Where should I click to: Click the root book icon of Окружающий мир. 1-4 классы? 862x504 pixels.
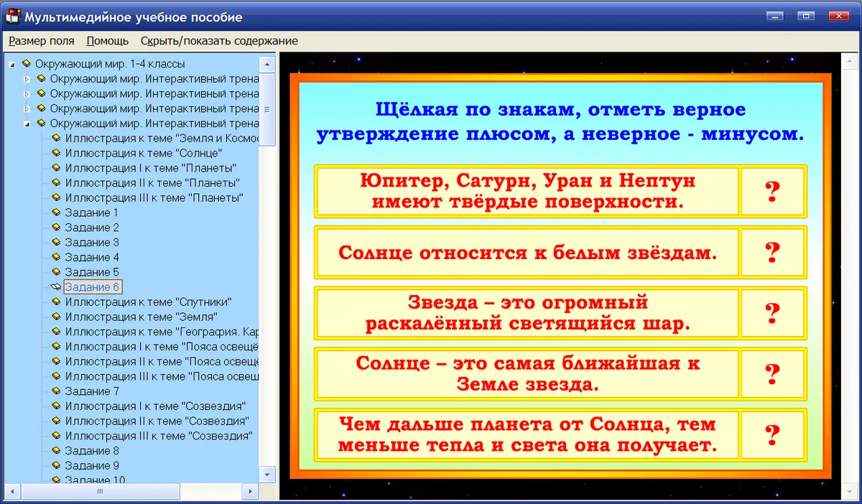(x=26, y=64)
